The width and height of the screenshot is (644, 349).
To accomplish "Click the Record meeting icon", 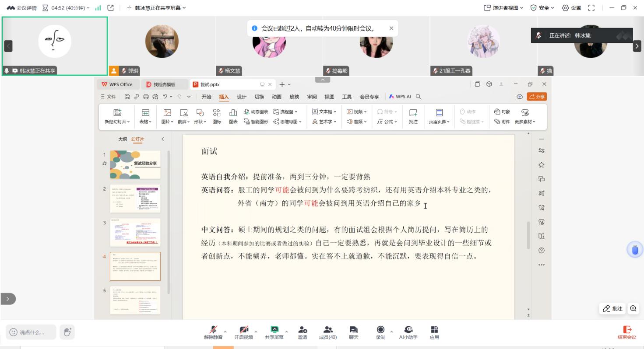I will pos(380,330).
